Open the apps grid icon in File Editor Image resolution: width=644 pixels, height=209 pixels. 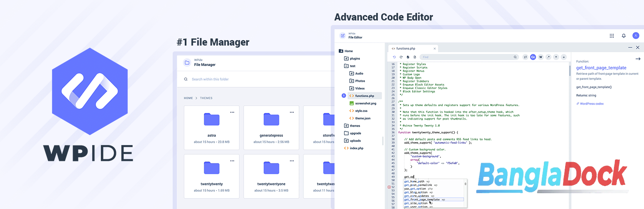tap(612, 36)
